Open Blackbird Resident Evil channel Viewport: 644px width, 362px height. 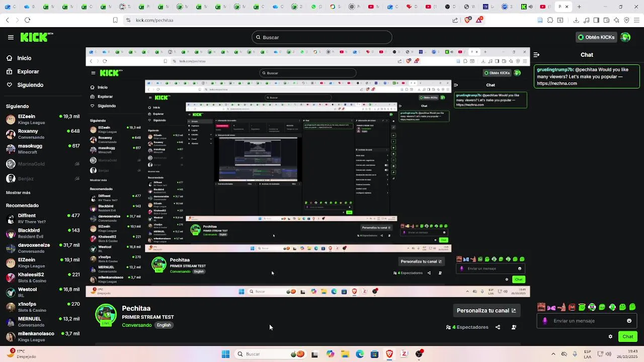43,233
